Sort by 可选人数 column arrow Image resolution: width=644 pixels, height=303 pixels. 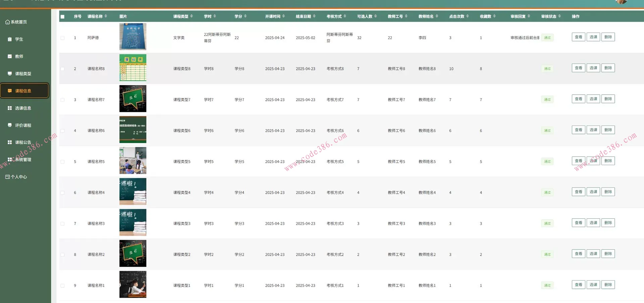(376, 16)
